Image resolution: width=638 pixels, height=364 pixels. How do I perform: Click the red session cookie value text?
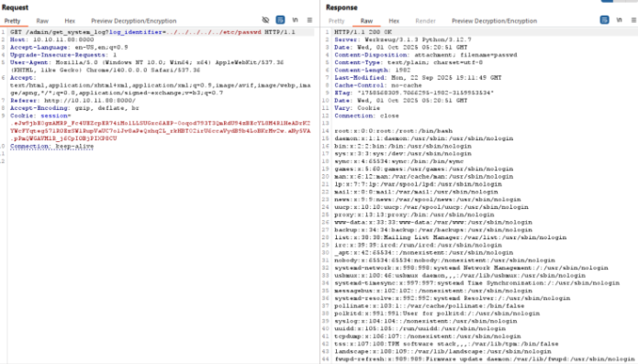pos(161,131)
